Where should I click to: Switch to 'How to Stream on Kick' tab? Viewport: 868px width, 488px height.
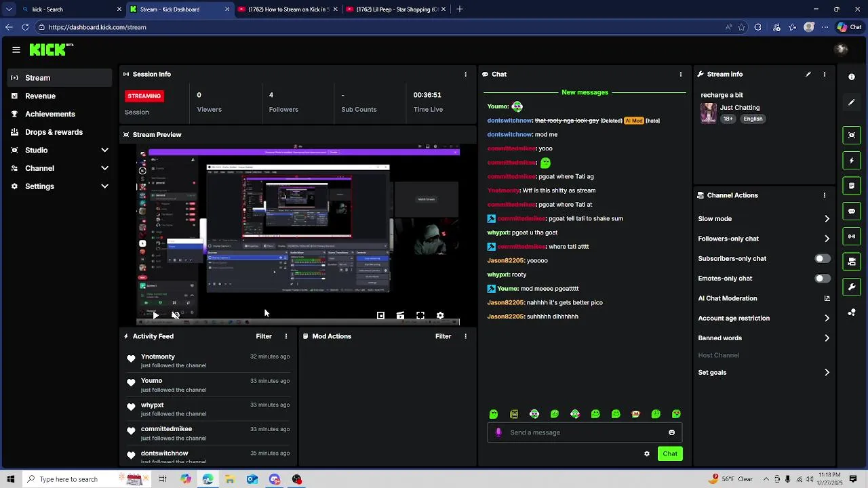pos(288,9)
